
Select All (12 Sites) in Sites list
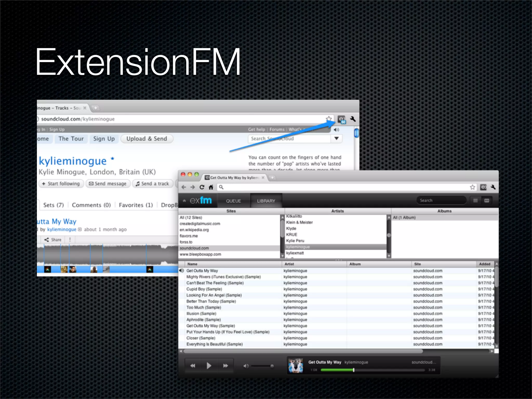tap(229, 217)
